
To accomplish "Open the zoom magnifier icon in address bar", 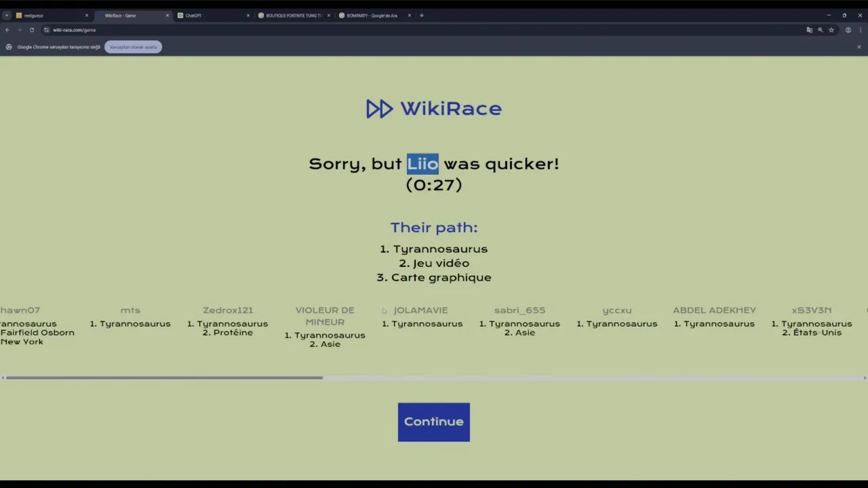I will click(x=820, y=30).
